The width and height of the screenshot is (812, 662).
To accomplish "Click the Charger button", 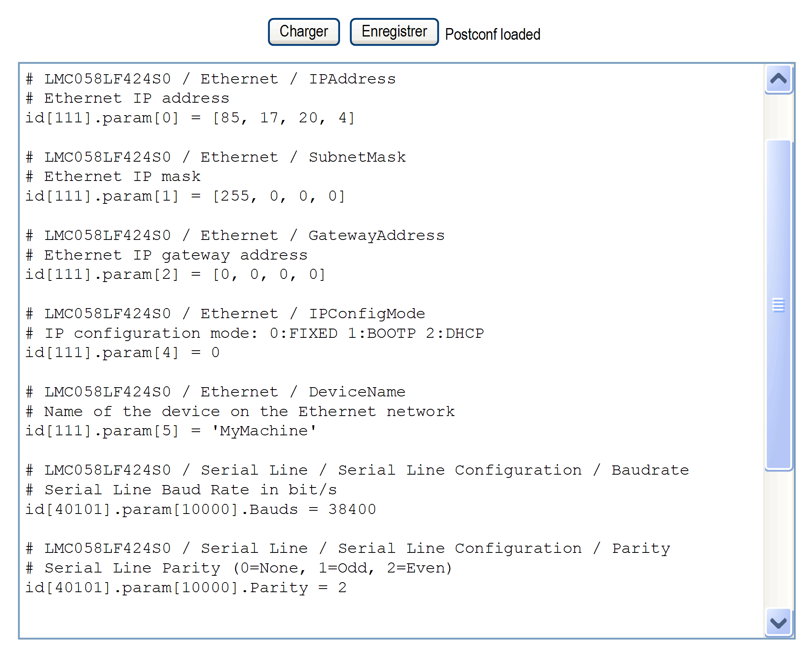I will click(x=304, y=32).
